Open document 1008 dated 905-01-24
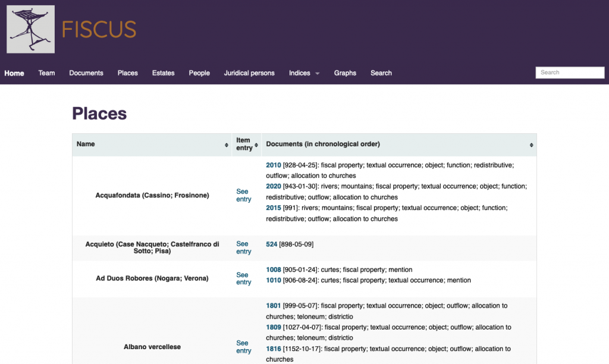Viewport: 609px width, 364px height. [x=274, y=269]
